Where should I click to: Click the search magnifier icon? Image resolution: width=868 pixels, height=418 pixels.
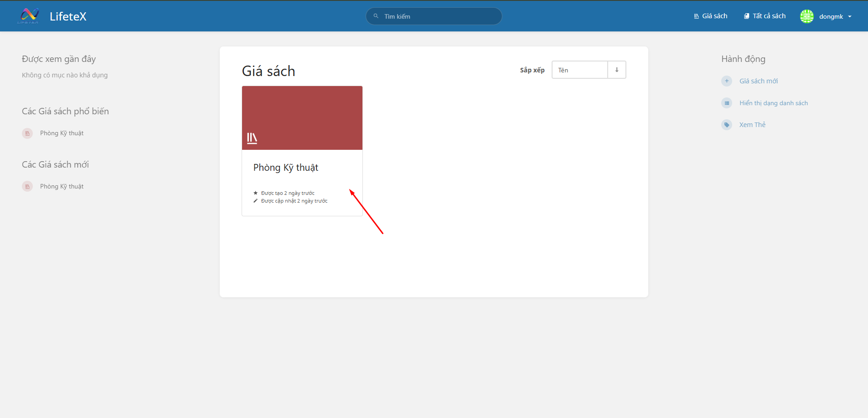(x=376, y=16)
